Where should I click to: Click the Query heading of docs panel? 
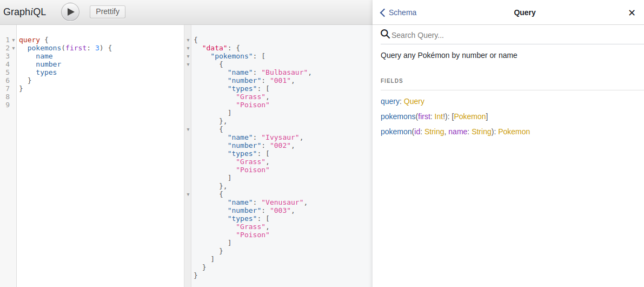pyautogui.click(x=525, y=13)
